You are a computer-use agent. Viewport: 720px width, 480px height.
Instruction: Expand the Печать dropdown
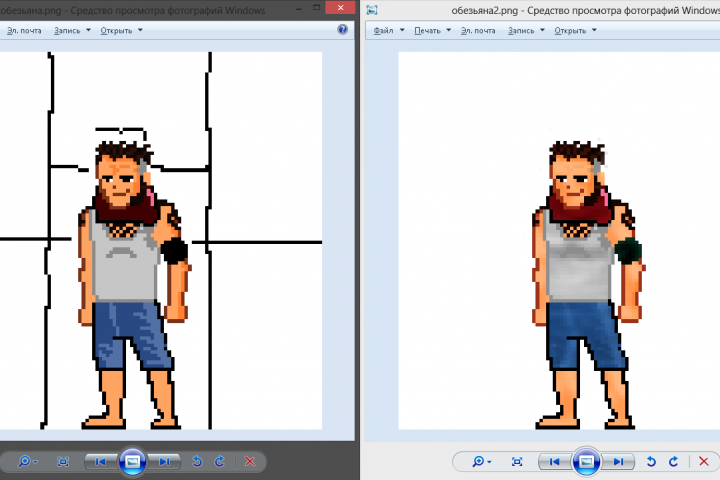pyautogui.click(x=432, y=30)
